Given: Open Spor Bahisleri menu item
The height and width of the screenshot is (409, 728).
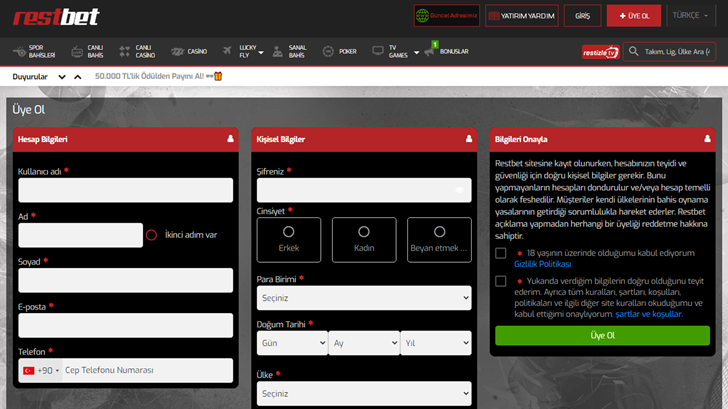Looking at the screenshot, I should [34, 52].
